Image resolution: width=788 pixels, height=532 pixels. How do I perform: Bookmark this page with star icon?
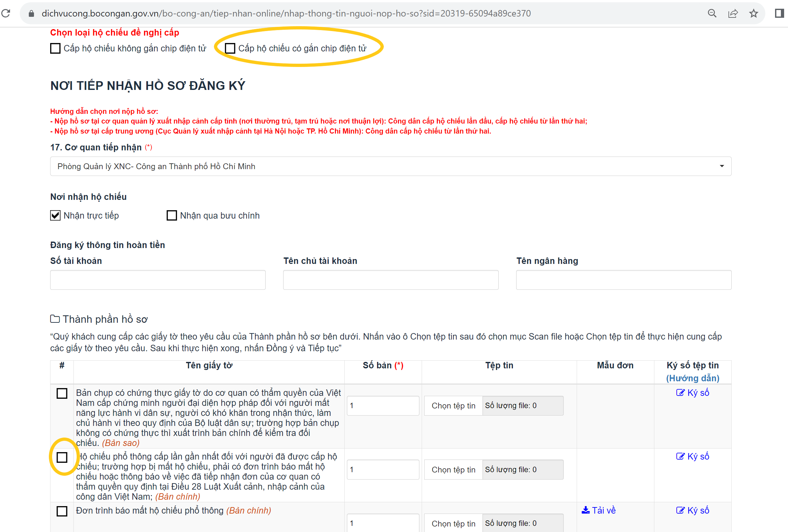(753, 13)
